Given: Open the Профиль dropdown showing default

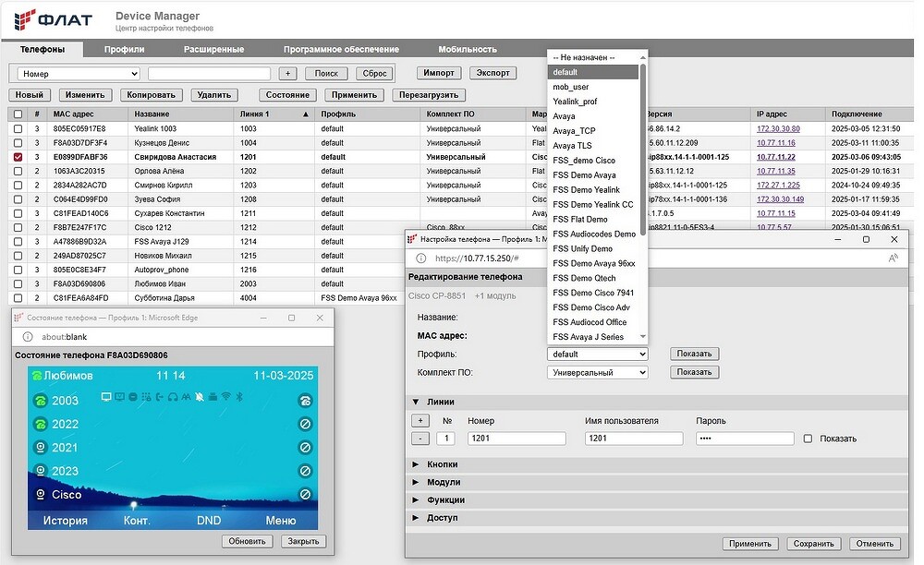Looking at the screenshot, I should pyautogui.click(x=598, y=355).
